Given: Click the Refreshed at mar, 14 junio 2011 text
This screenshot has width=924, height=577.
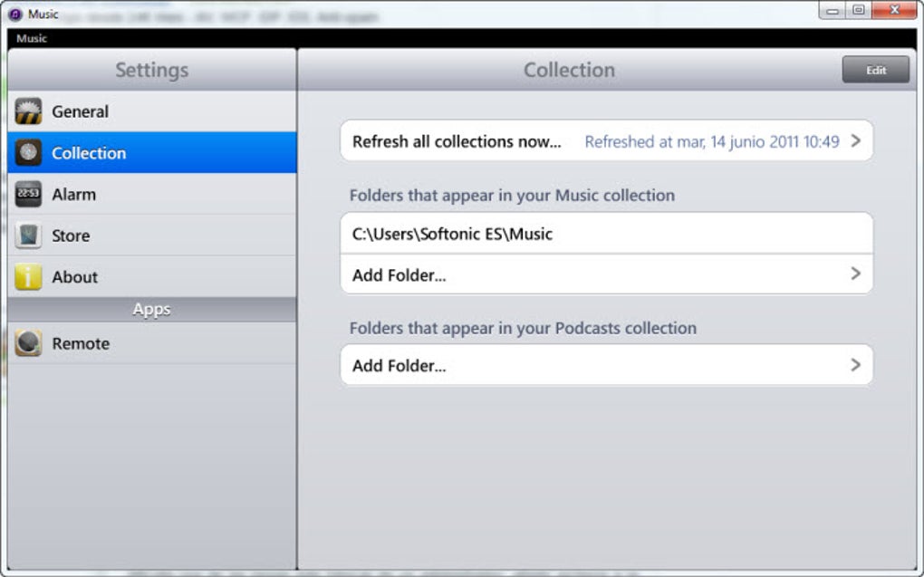Looking at the screenshot, I should click(x=712, y=141).
